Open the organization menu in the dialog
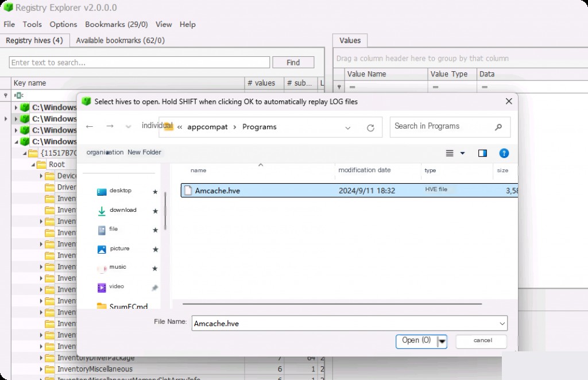588x380 pixels. point(105,152)
